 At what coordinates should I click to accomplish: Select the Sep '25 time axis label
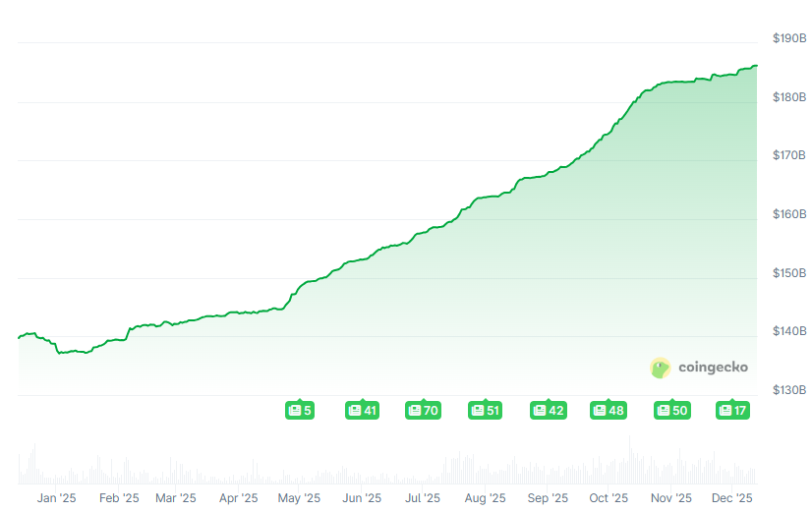[548, 498]
